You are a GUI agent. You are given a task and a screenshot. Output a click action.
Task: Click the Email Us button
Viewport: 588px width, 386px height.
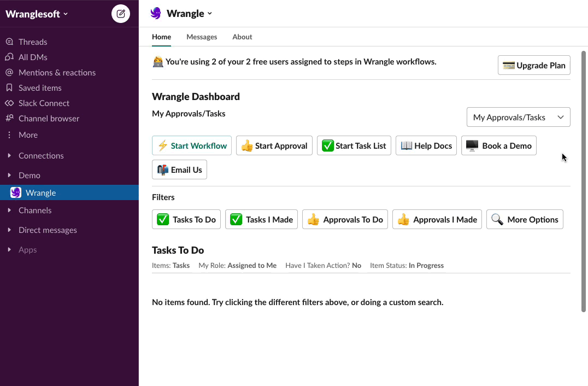179,169
